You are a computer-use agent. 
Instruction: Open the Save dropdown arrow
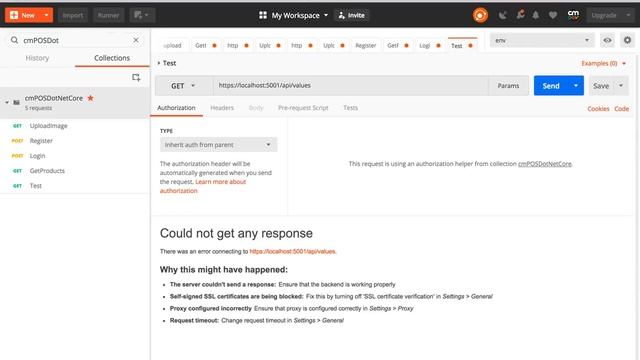[621, 86]
